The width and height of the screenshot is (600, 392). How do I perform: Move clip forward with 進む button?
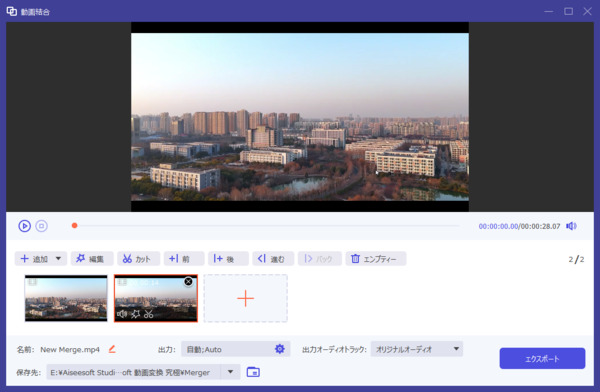pos(273,259)
